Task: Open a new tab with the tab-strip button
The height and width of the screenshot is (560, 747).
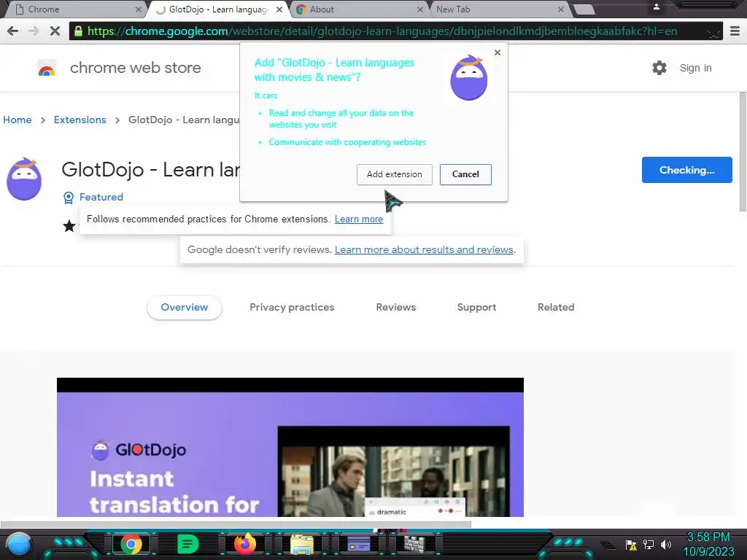Action: 584,9
